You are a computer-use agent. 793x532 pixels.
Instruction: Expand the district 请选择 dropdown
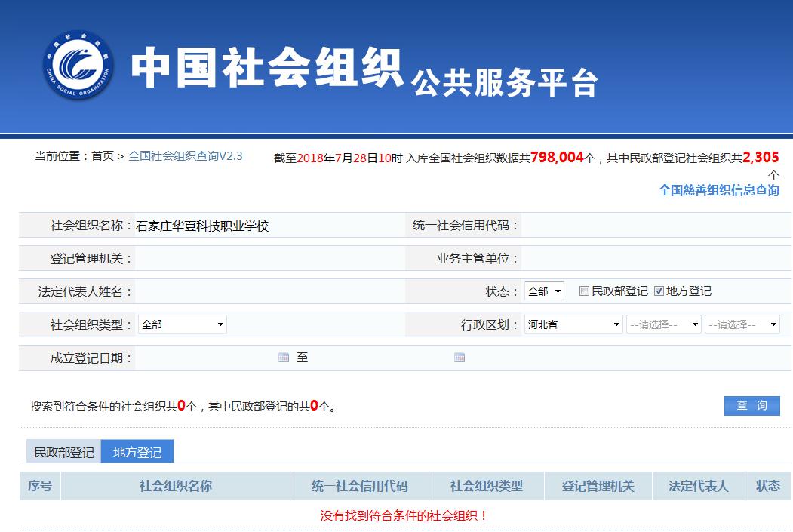point(742,324)
